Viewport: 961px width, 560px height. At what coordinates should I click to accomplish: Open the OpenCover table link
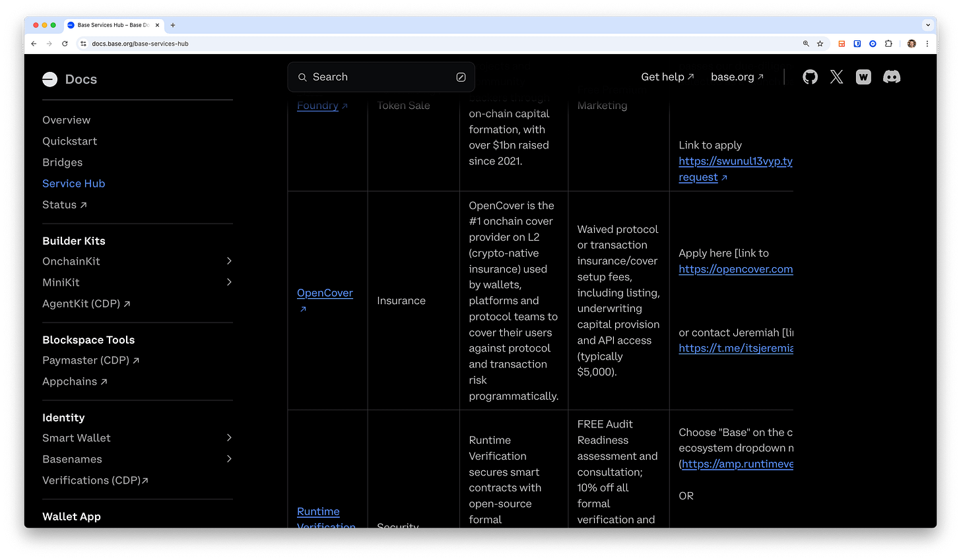point(325,293)
